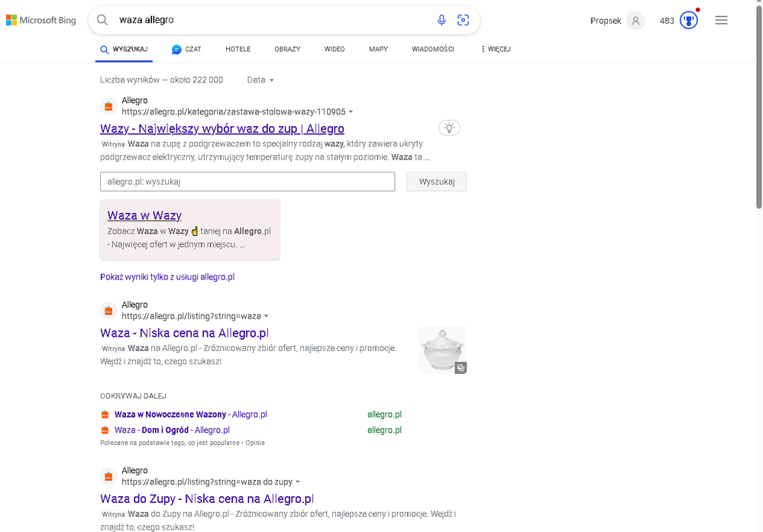
Task: Select the Wyszukaj tab
Action: 124,49
